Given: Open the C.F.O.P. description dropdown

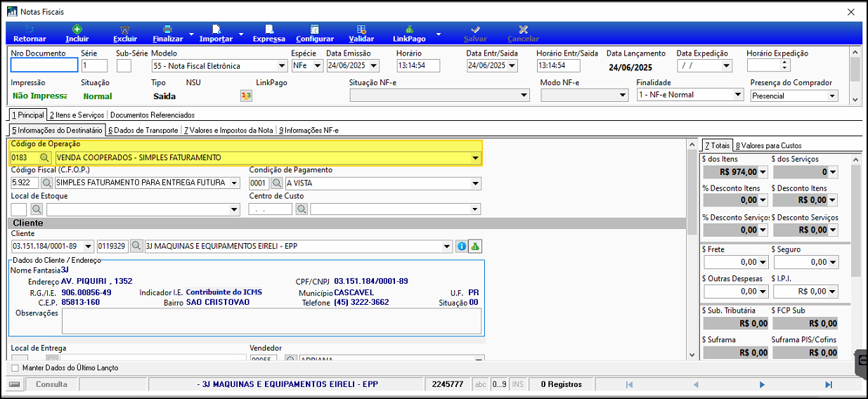Looking at the screenshot, I should [234, 183].
